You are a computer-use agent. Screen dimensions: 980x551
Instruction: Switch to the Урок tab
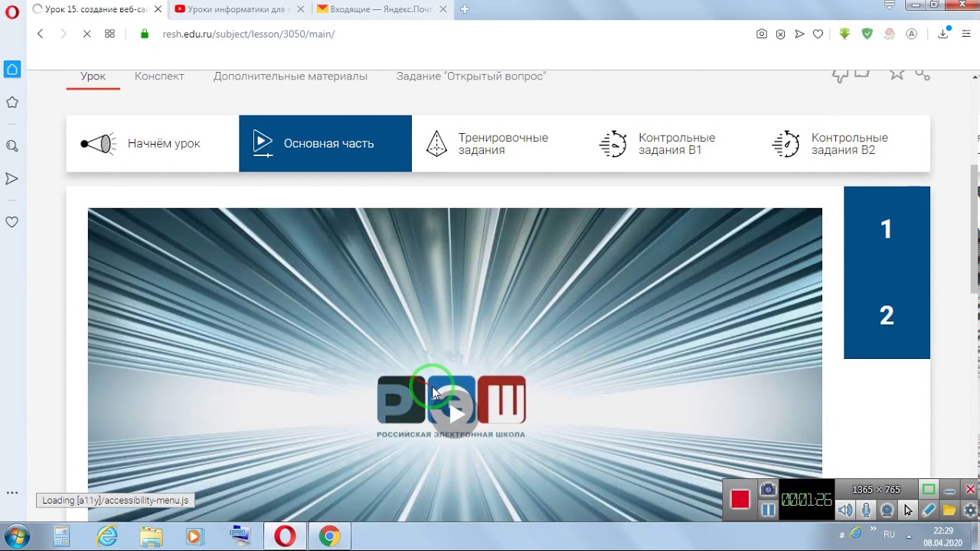point(93,76)
